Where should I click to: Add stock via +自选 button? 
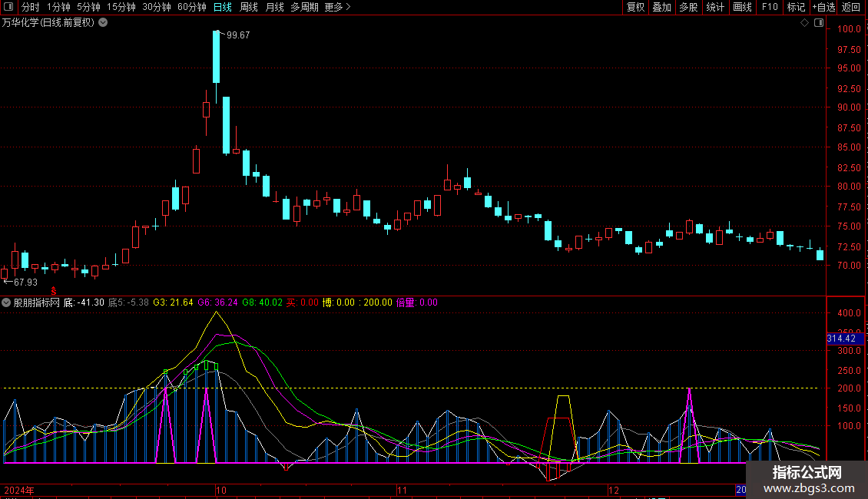coord(823,8)
